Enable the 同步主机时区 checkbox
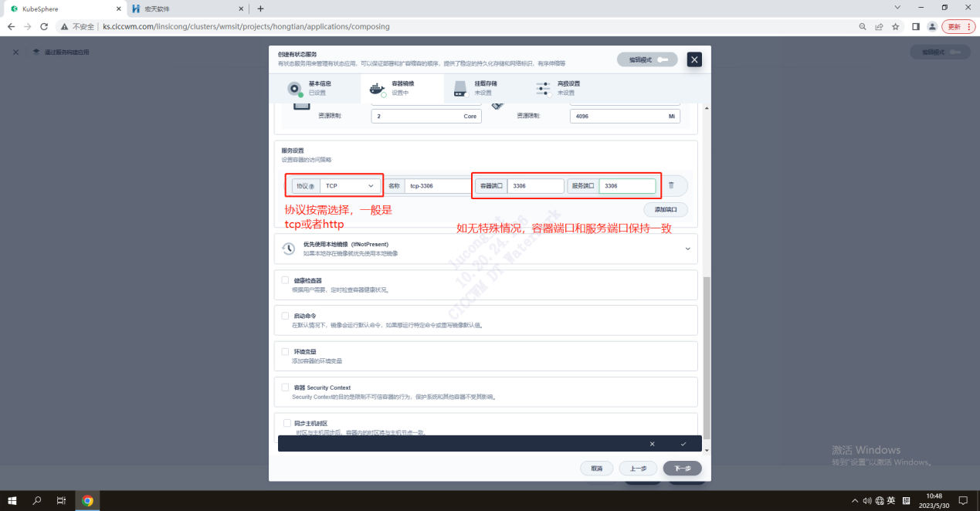Viewport: 980px width, 511px height. pyautogui.click(x=287, y=423)
